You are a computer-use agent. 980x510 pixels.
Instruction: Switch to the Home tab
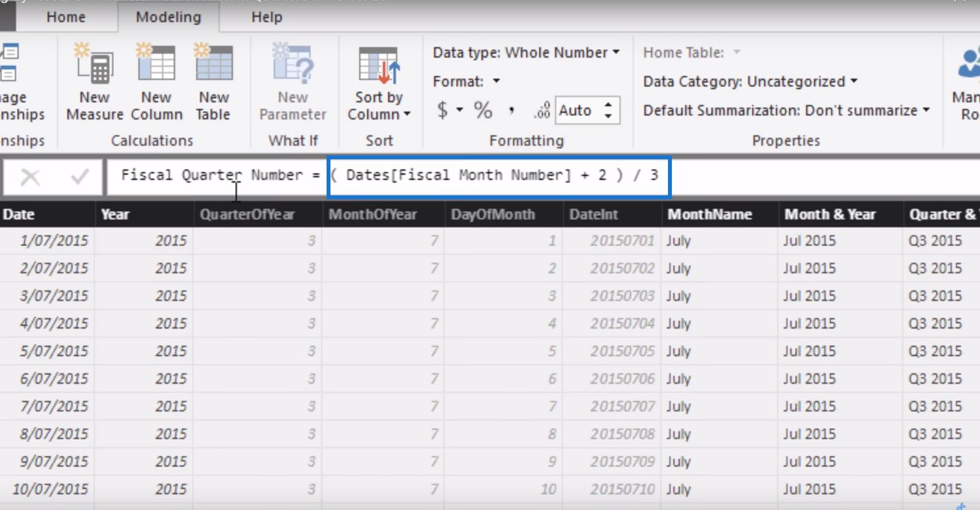(x=66, y=17)
